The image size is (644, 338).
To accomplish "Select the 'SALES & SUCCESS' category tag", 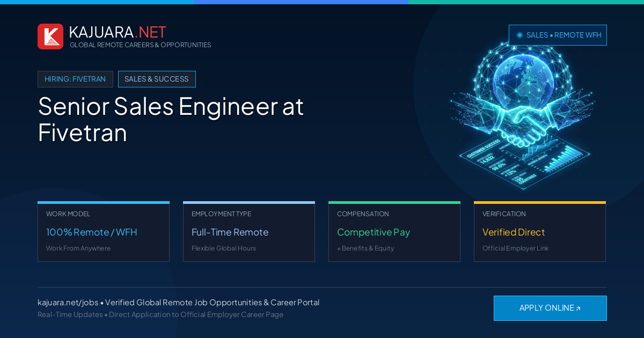I will click(x=157, y=79).
